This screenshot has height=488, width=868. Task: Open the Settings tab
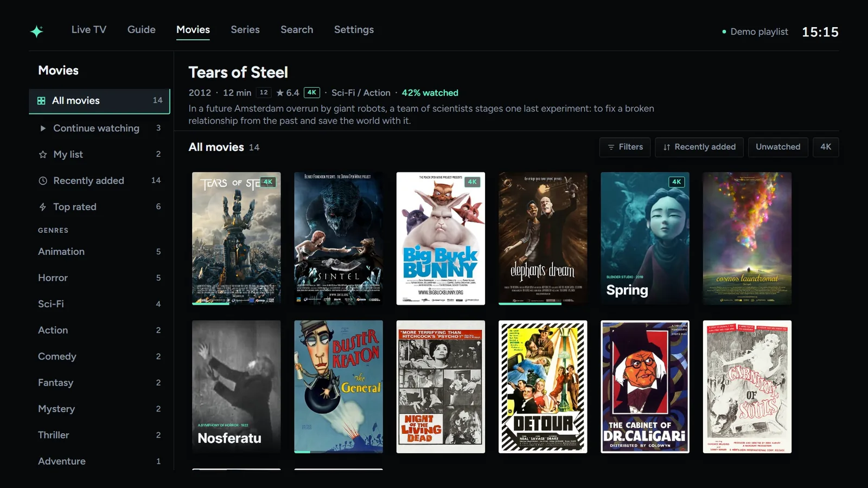pos(354,30)
